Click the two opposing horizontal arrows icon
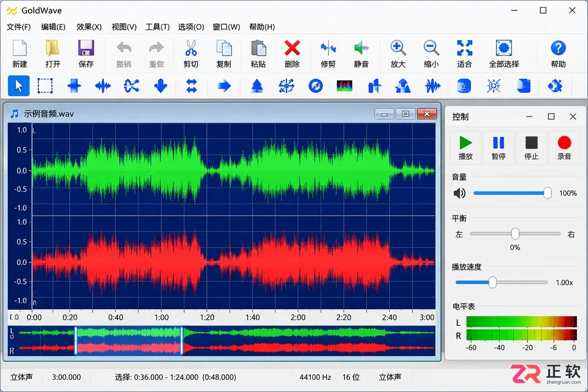588x392 pixels. tap(191, 86)
